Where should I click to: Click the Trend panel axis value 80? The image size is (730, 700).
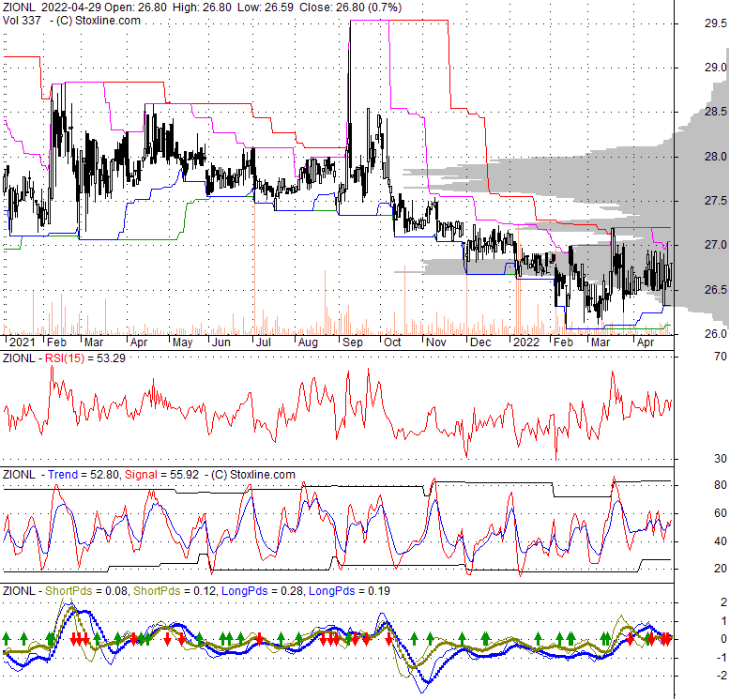[721, 485]
